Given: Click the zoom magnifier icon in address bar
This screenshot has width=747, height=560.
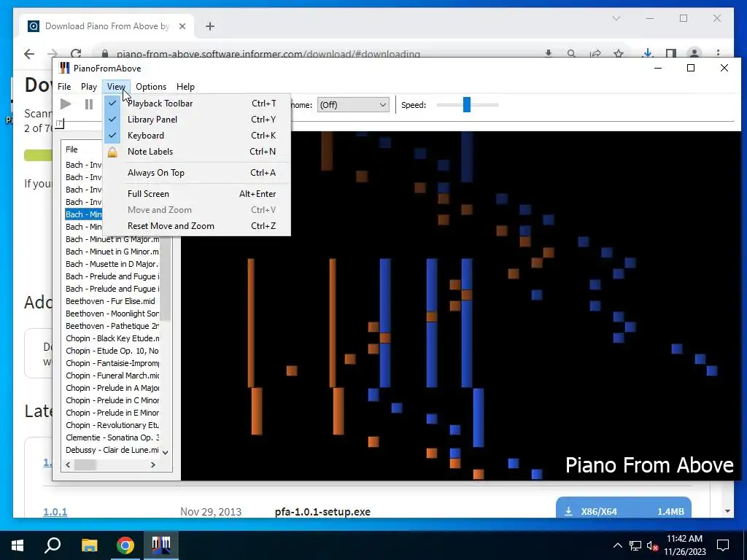Looking at the screenshot, I should click(572, 53).
